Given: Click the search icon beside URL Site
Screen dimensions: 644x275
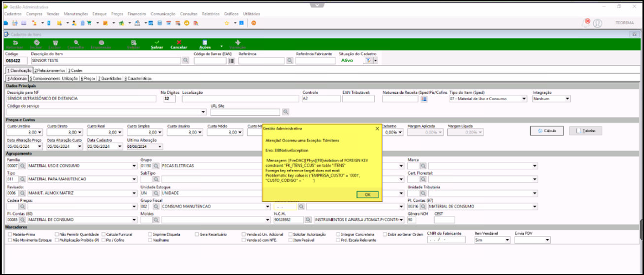Looking at the screenshot, I should point(286,112).
